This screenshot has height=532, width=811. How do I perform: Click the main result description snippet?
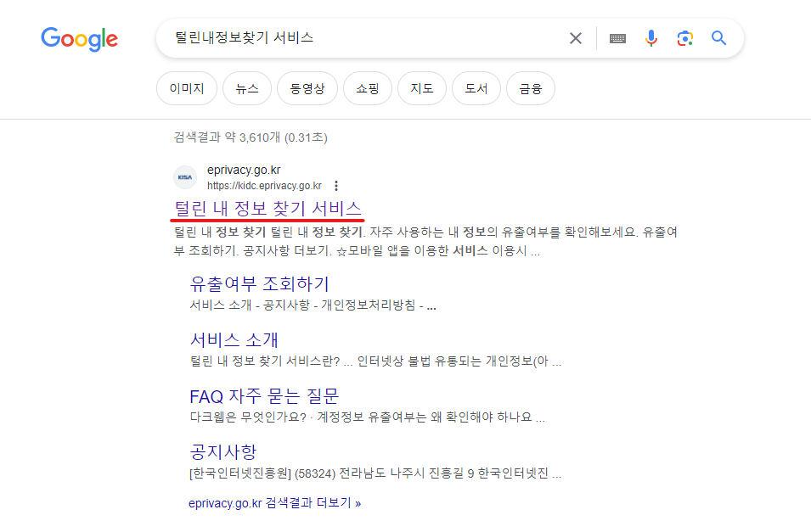[425, 242]
